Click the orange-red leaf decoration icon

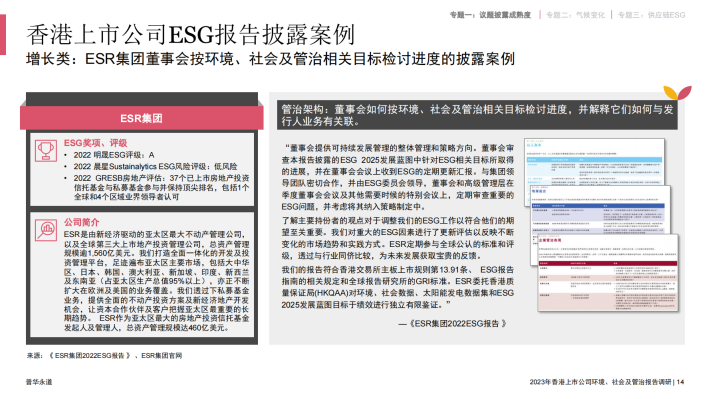coord(677,92)
